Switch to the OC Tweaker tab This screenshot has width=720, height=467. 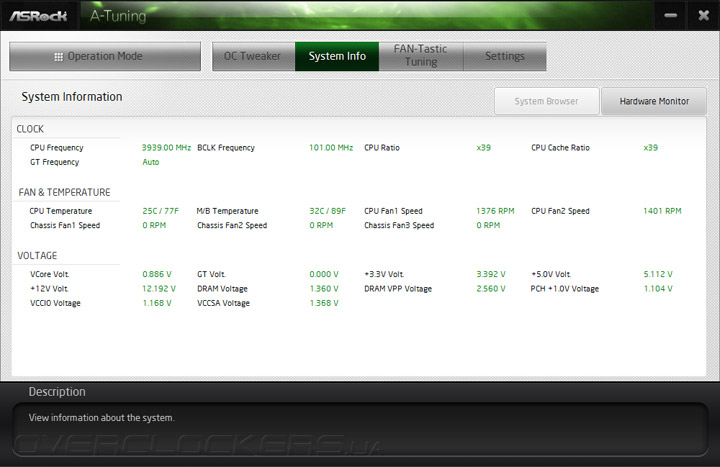(x=253, y=56)
